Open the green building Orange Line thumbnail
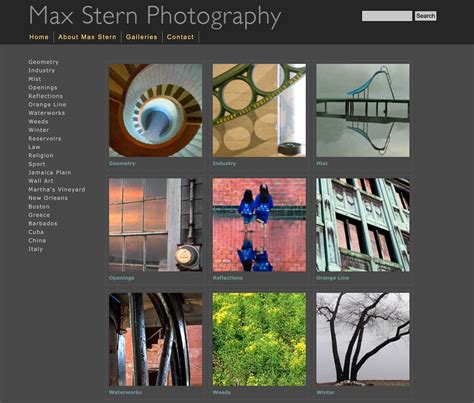 (x=363, y=225)
